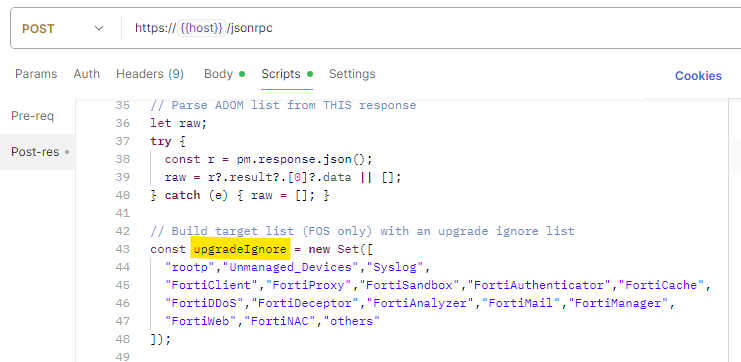
Task: Click the comment "Parse ADOM list from THIS response"
Action: [283, 105]
